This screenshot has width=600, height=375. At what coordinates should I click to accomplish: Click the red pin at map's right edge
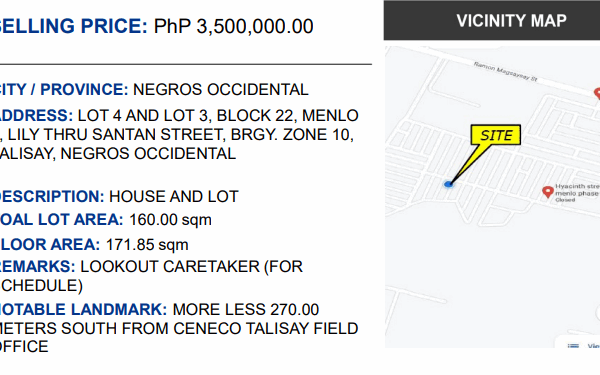click(597, 93)
